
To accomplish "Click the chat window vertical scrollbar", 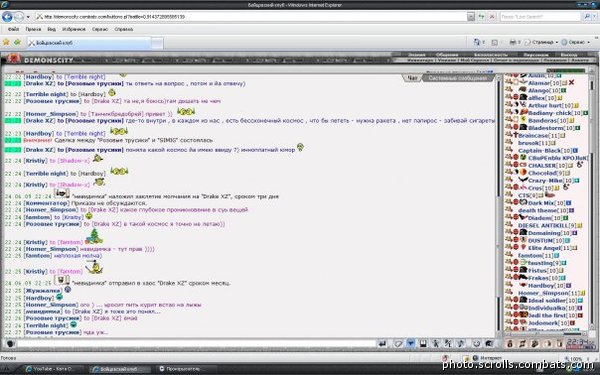I will pyautogui.click(x=498, y=205).
